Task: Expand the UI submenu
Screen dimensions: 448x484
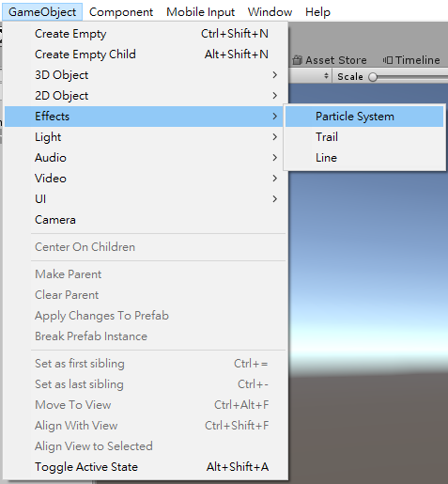Action: pos(146,199)
